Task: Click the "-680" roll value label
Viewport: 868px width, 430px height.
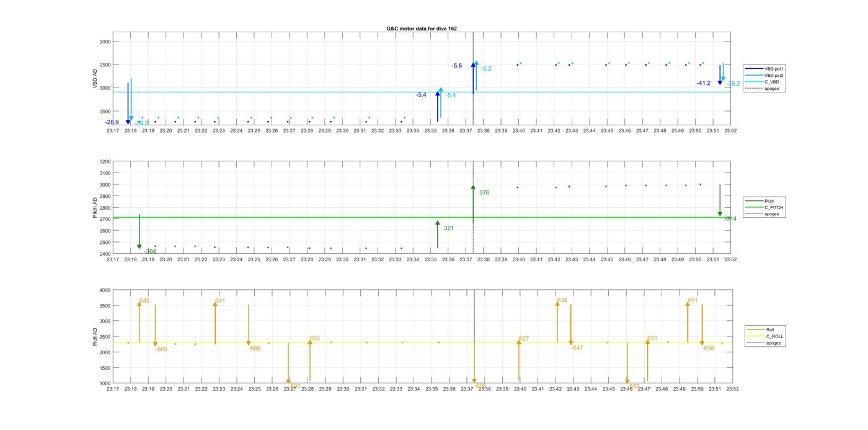Action: (294, 386)
